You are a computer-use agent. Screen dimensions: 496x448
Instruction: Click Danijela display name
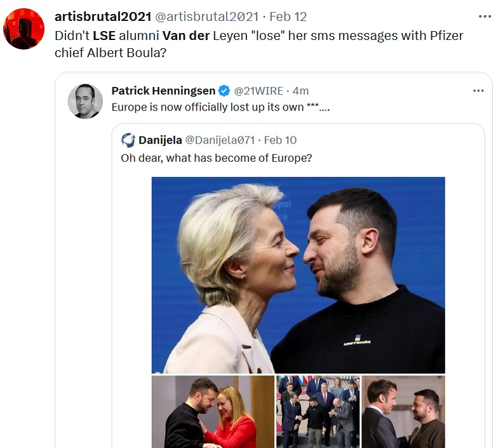pyautogui.click(x=160, y=140)
